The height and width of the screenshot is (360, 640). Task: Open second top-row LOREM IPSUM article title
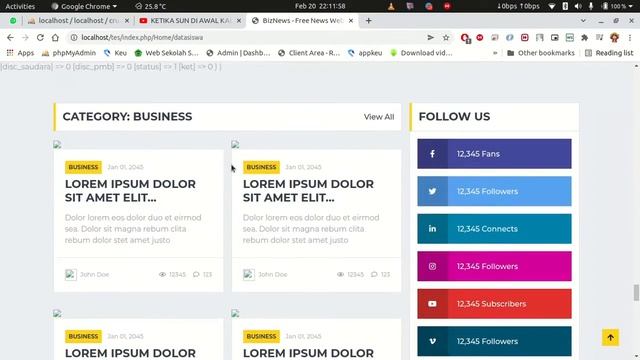point(308,191)
